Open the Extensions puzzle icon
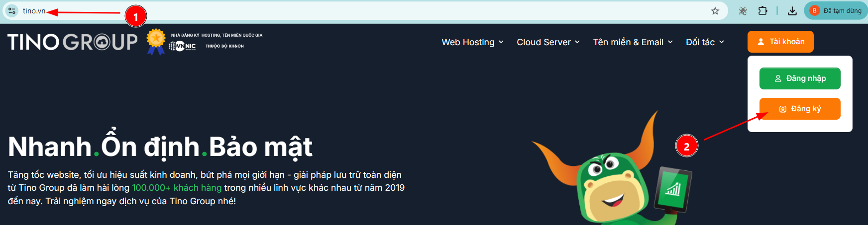This screenshot has height=225, width=868. pyautogui.click(x=762, y=11)
